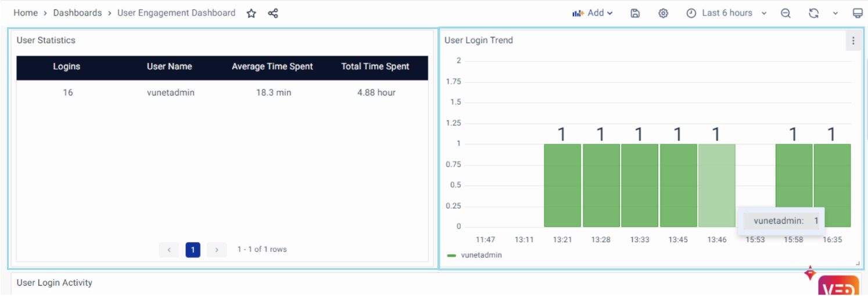Refresh the dashboard
Viewport: 868px width, 296px height.
[813, 13]
